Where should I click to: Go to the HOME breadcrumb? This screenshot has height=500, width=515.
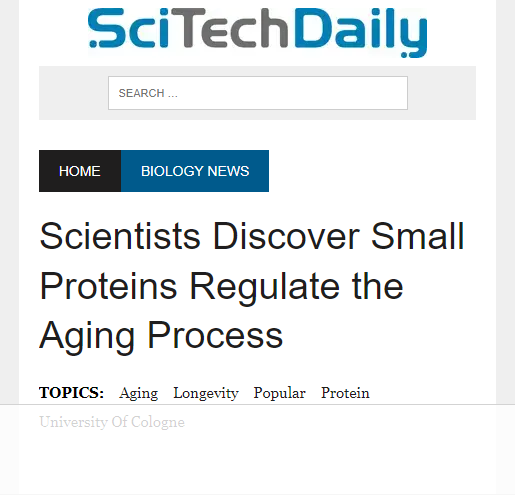[80, 171]
